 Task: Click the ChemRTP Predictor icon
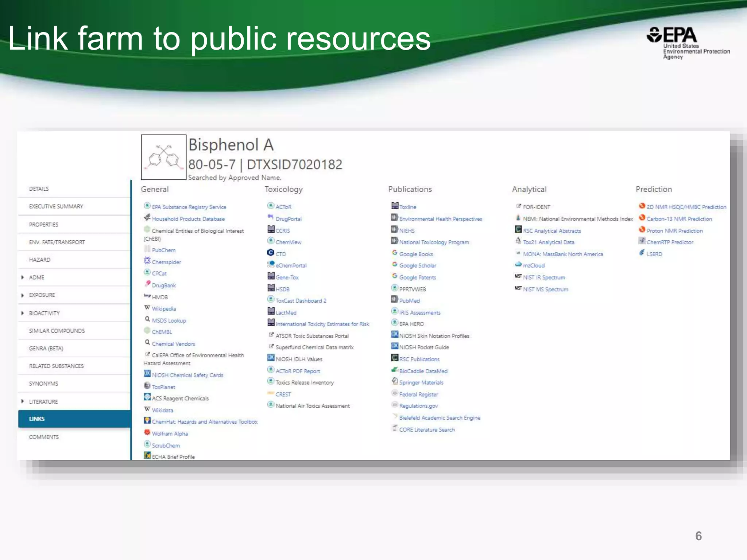tap(642, 241)
